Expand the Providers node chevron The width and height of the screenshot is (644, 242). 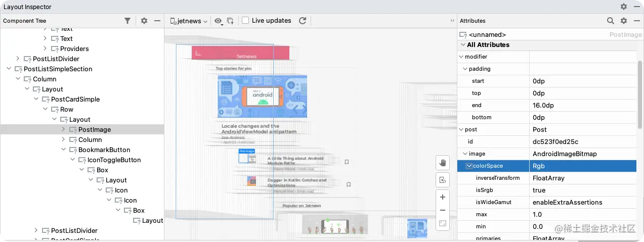[45, 49]
